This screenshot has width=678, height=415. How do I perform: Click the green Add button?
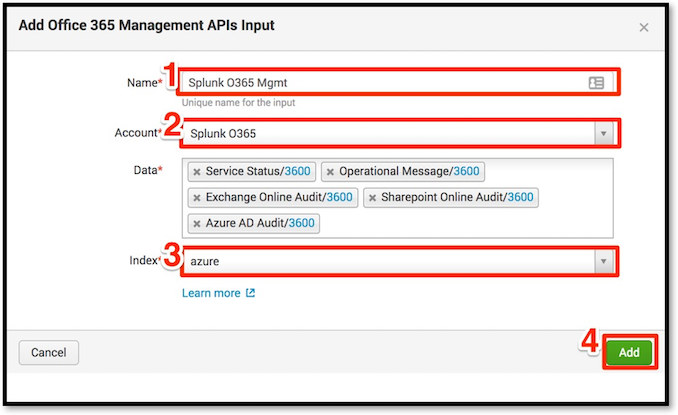629,352
